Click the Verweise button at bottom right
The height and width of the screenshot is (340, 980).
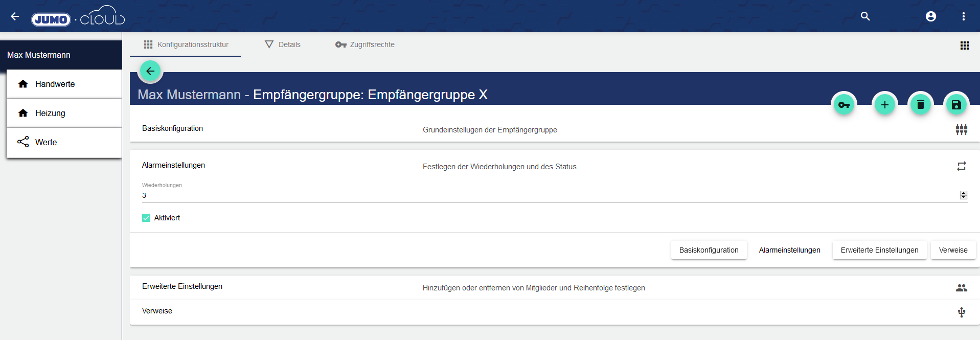[953, 250]
